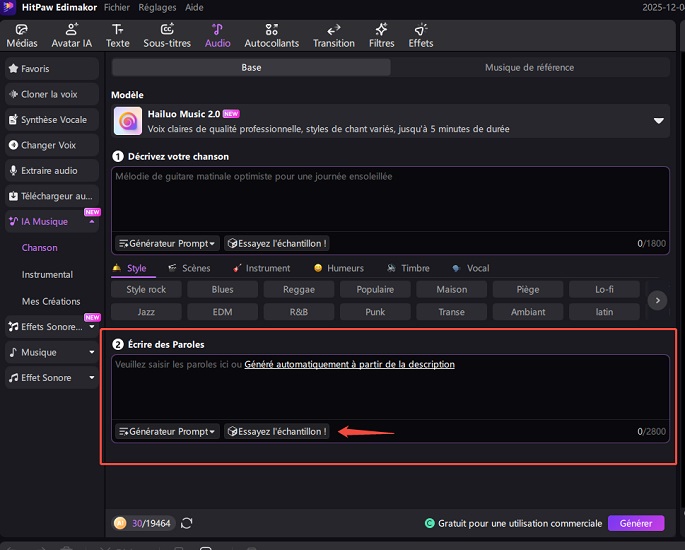The height and width of the screenshot is (550, 685).
Task: Choose the Reggae style tag
Action: 298,290
